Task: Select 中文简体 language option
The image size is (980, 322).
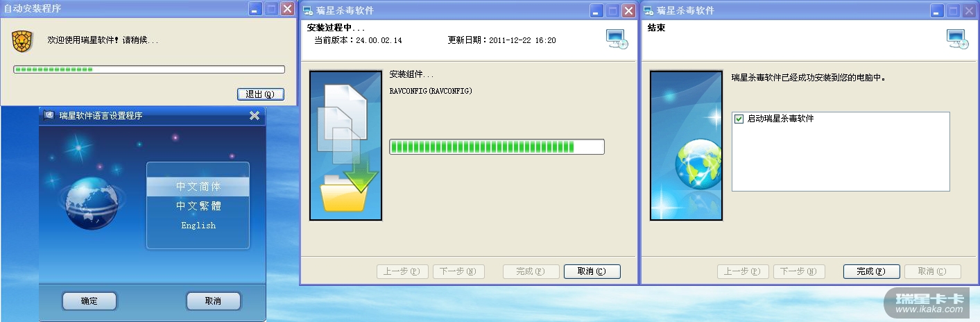Action: pos(198,187)
